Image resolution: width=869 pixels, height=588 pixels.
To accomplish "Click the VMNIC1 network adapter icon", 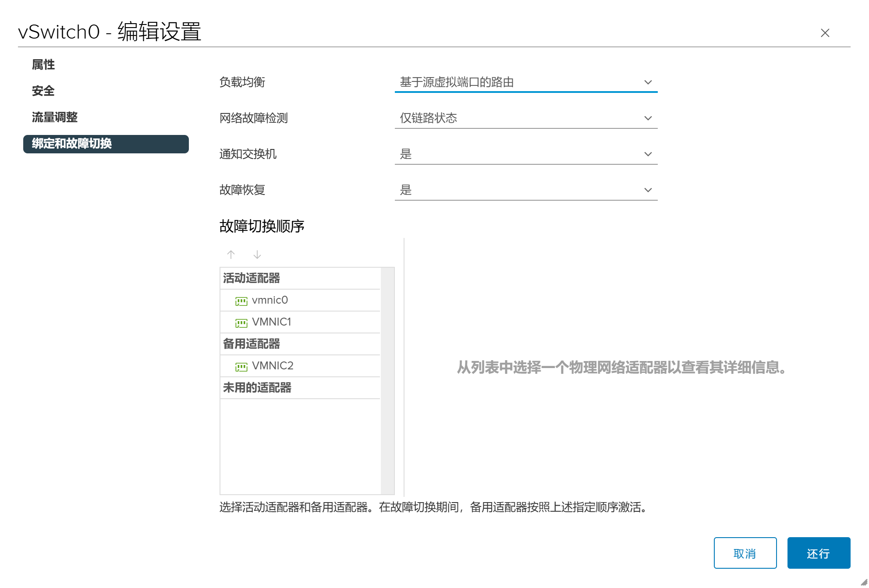I will pos(241,323).
